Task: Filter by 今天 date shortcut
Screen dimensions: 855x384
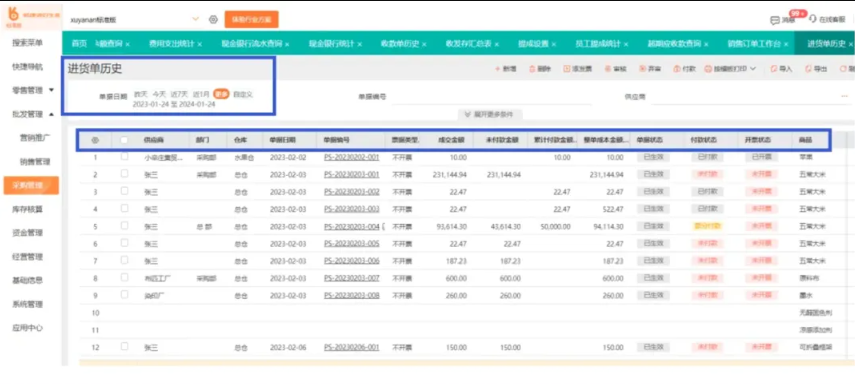Action: (x=159, y=94)
